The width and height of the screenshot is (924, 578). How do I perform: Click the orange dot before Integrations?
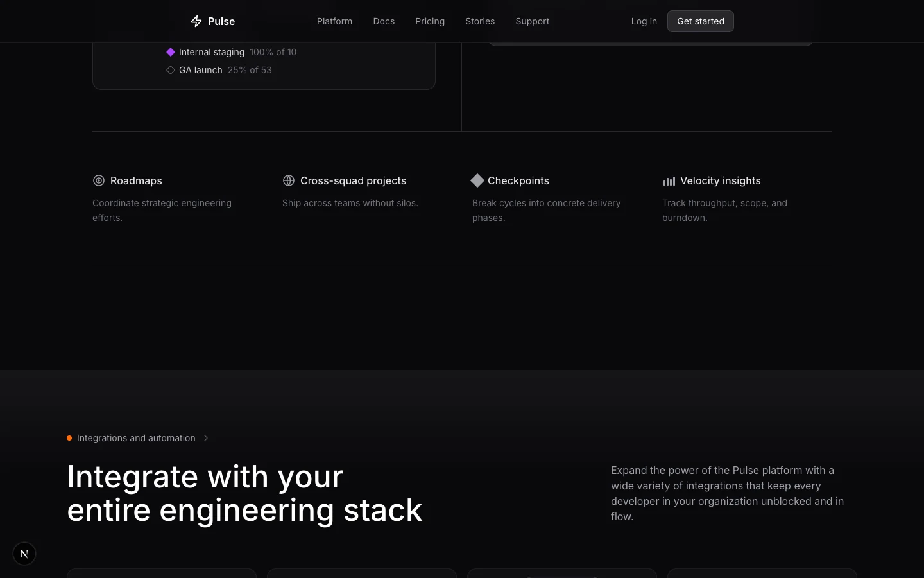tap(69, 438)
